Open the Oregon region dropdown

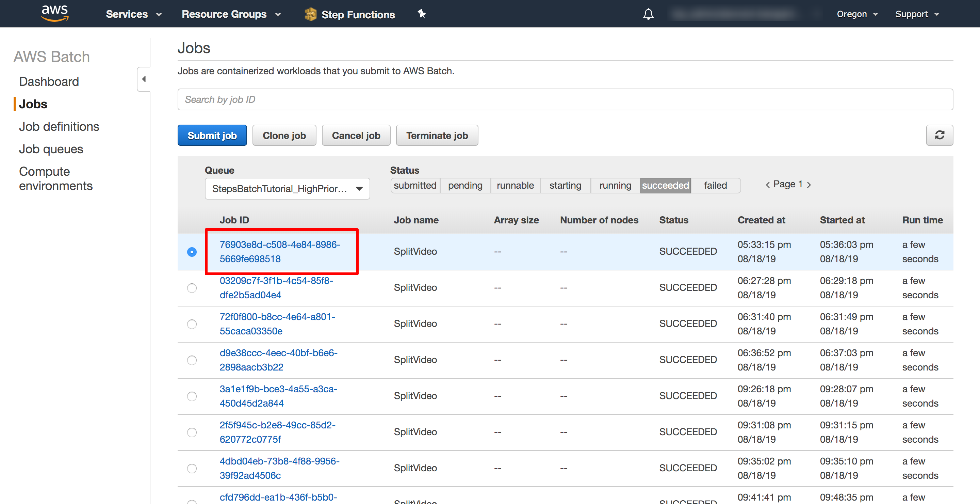tap(857, 14)
